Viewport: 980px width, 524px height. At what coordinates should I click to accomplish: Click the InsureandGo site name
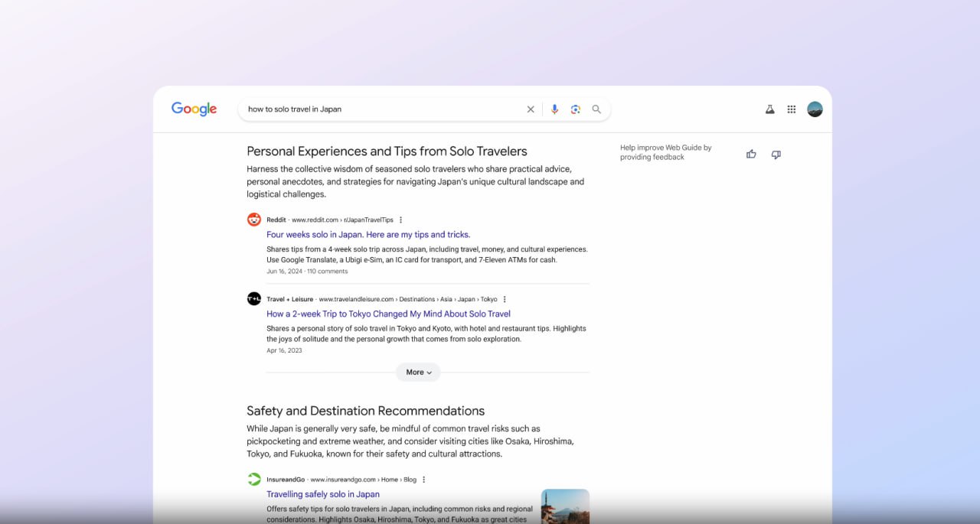pos(286,480)
